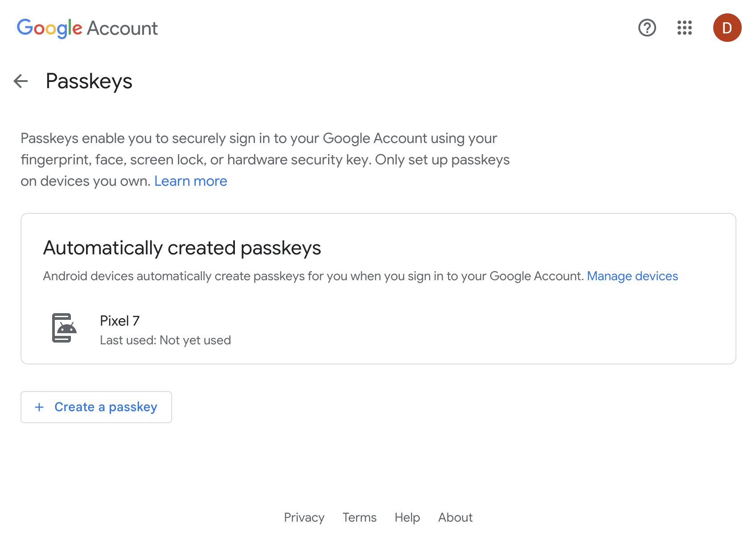Click the Android phone device icon
Image resolution: width=756 pixels, height=539 pixels.
64,328
